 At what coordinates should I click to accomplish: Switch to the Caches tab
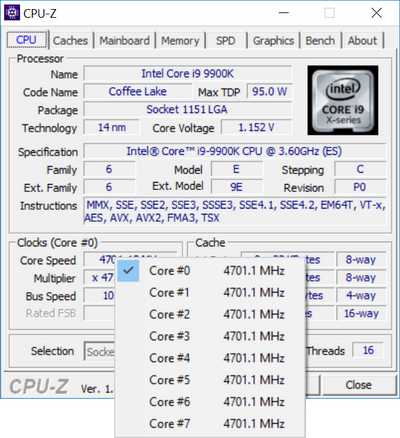click(x=70, y=41)
